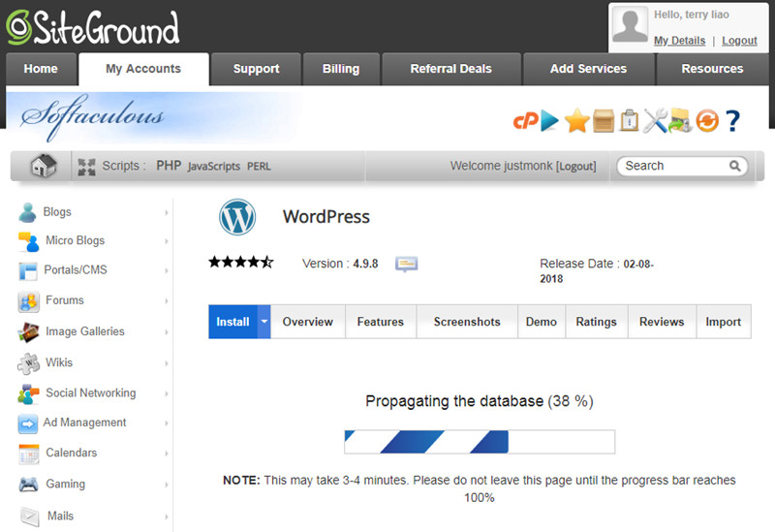
Task: Expand the Social Networking category arrow
Action: point(167,394)
